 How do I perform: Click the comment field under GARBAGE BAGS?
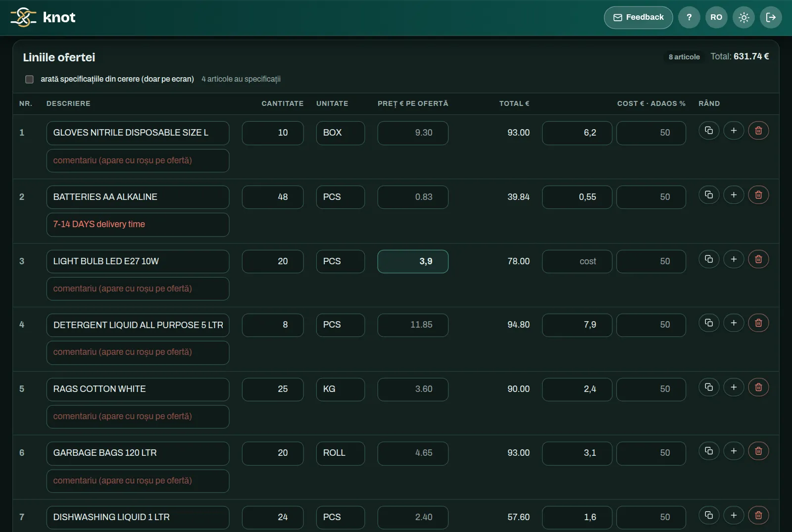click(x=138, y=481)
